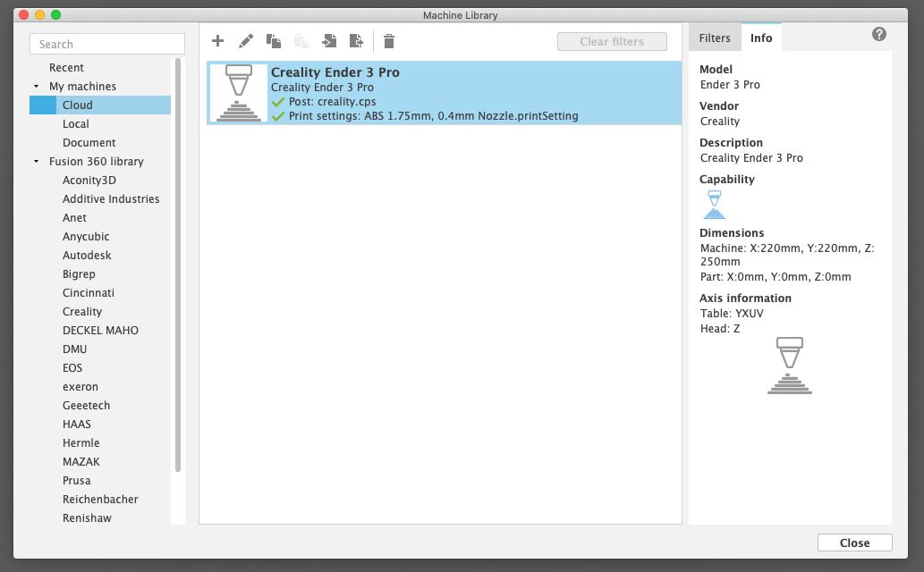
Task: Choose MAZAK in vendor list
Action: tap(81, 462)
